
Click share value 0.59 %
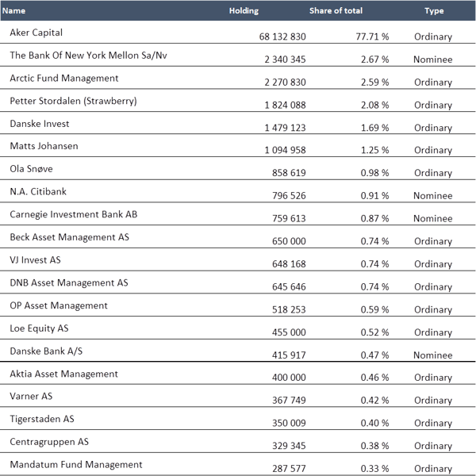[x=375, y=309]
